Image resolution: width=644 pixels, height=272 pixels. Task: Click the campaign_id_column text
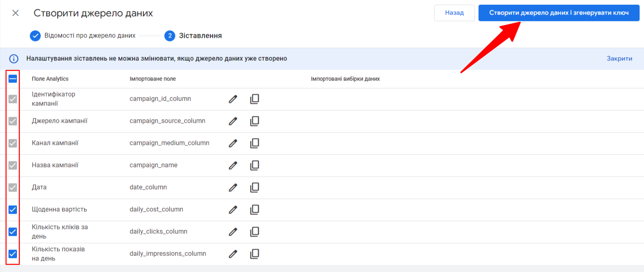pyautogui.click(x=160, y=99)
